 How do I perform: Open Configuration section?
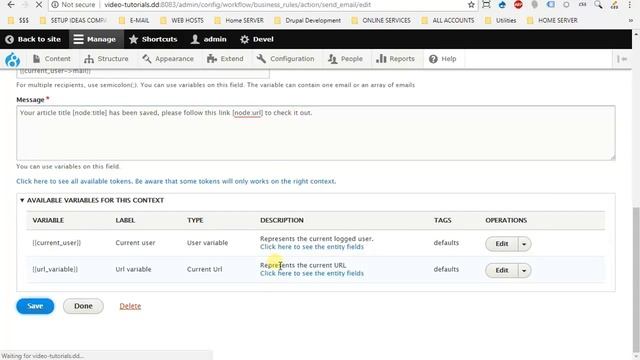(285, 59)
